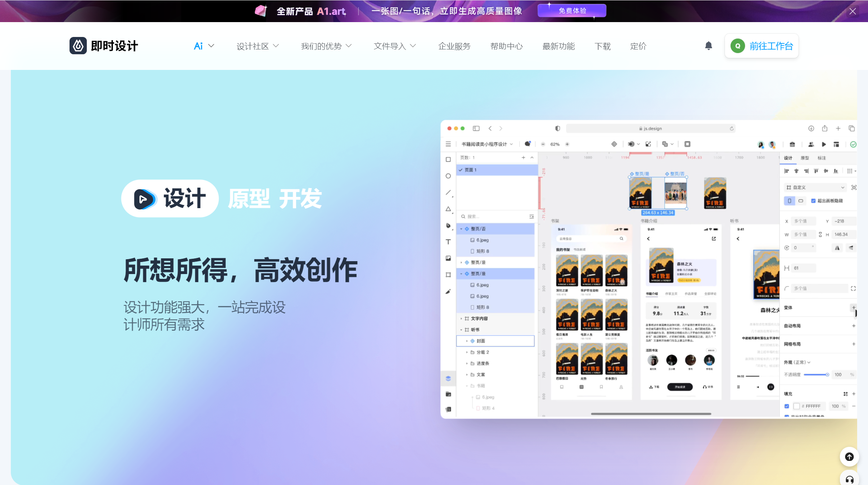Open the 下载 page
The image size is (868, 485).
pos(602,46)
